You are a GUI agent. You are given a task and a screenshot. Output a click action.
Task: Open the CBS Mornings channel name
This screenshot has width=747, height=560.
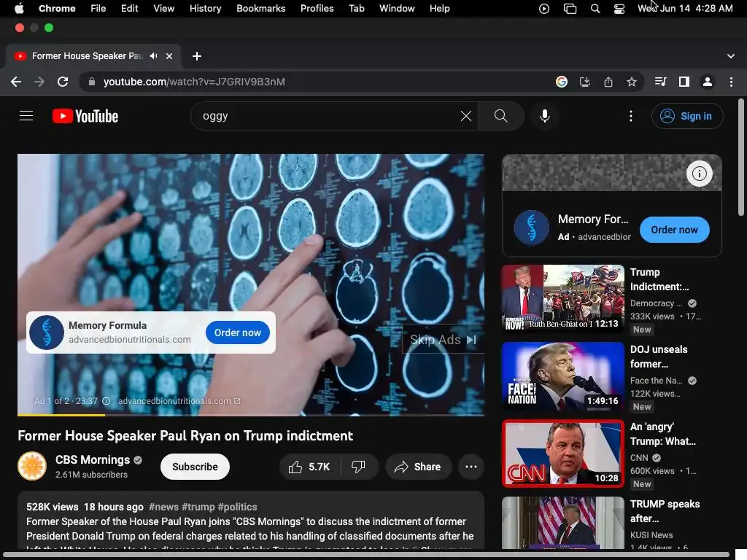click(x=93, y=459)
